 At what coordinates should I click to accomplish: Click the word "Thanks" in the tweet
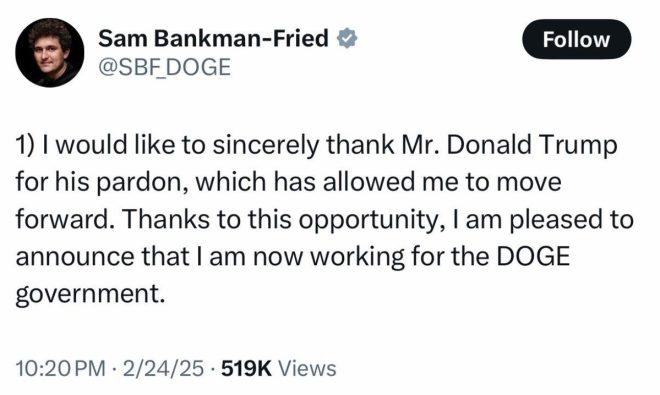(167, 219)
